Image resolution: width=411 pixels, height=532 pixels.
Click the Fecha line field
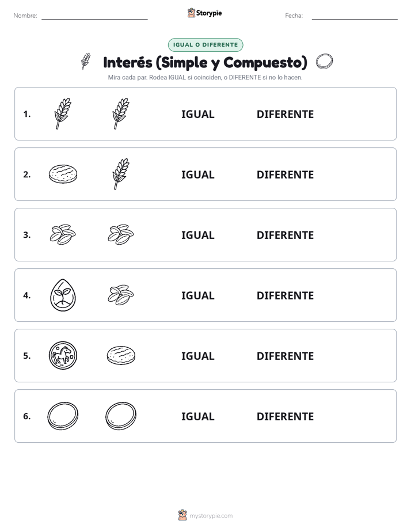[355, 16]
